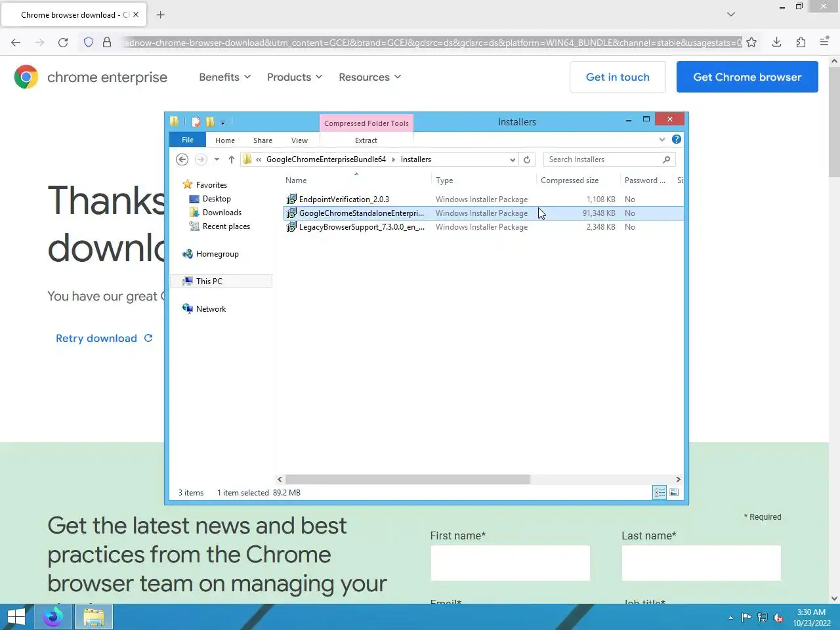Click the Last name input field
The width and height of the screenshot is (840, 630).
(701, 563)
